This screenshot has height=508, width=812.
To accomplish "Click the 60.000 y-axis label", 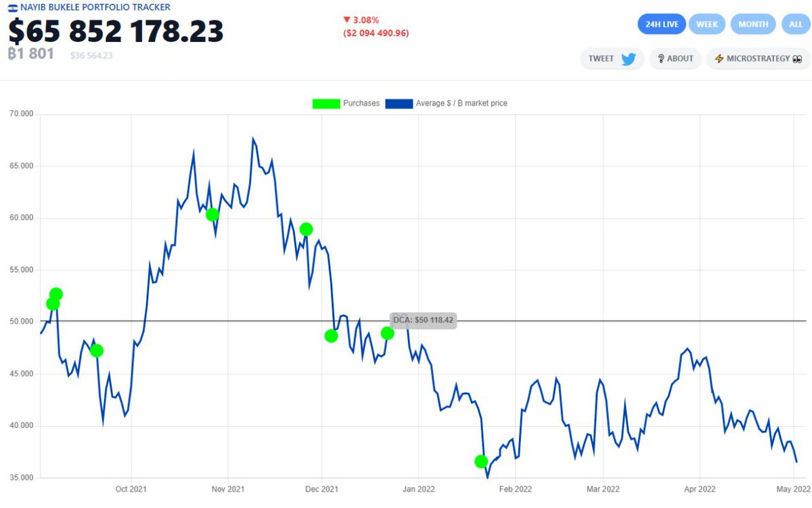I will pos(21,218).
